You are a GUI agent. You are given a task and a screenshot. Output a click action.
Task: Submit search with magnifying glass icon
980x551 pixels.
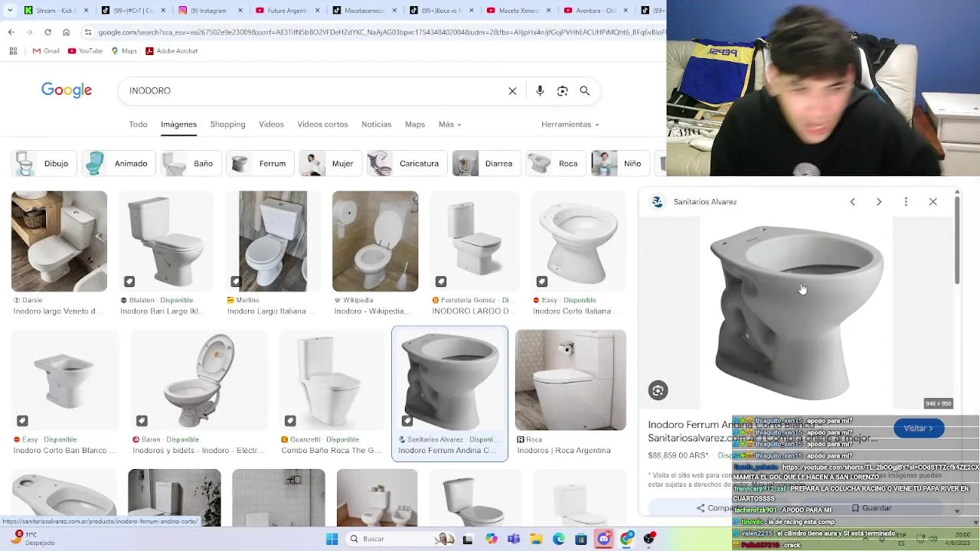[x=585, y=91]
